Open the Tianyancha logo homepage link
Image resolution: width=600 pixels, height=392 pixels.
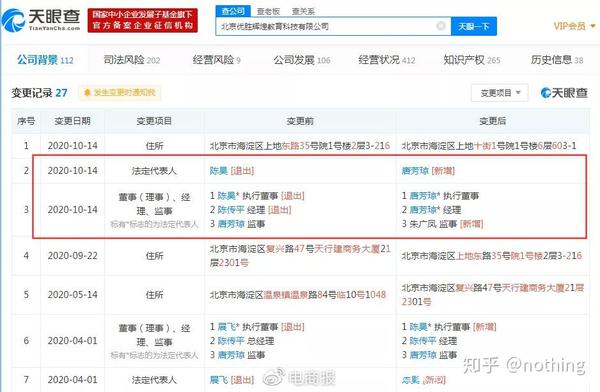pyautogui.click(x=41, y=20)
